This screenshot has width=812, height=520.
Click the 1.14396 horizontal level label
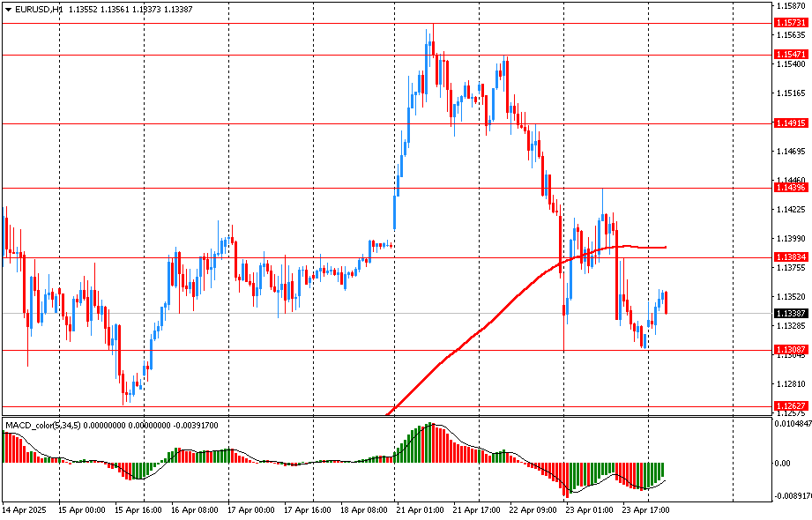pyautogui.click(x=790, y=188)
